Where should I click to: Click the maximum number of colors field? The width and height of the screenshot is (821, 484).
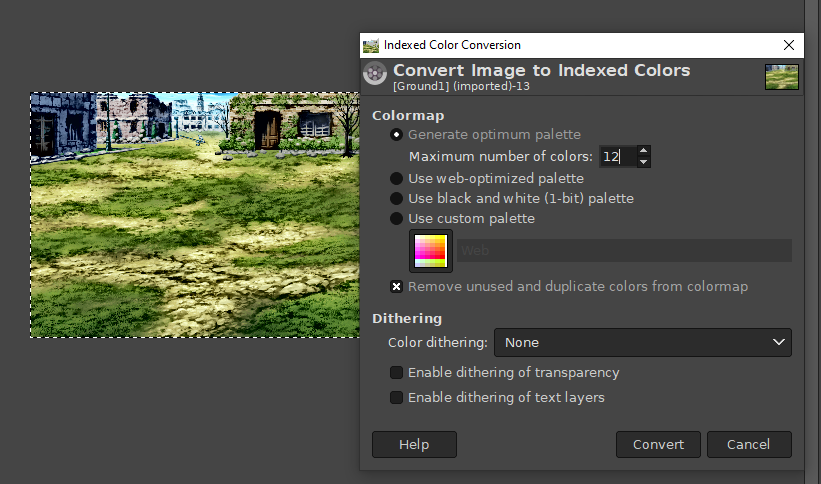618,157
